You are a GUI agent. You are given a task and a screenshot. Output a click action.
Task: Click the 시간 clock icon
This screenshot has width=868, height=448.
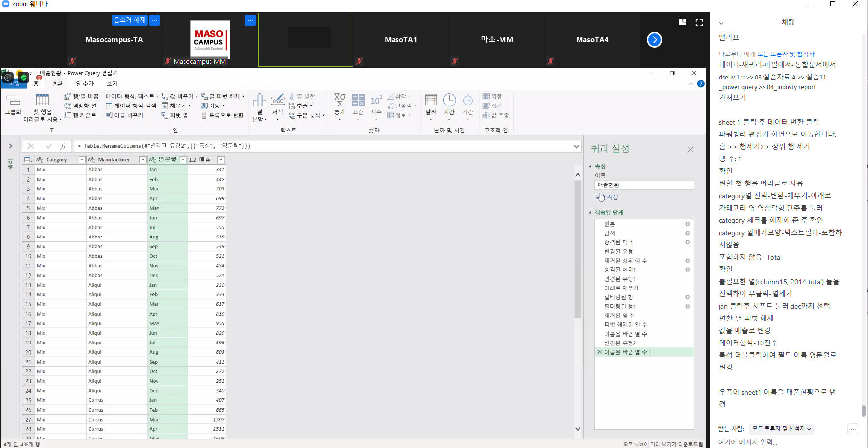(x=449, y=101)
